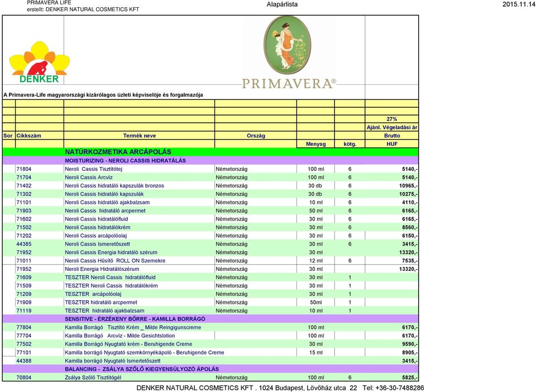Viewport: 536px width, 392px height.
Task: Click the price 8560,-
Action: 409,227
